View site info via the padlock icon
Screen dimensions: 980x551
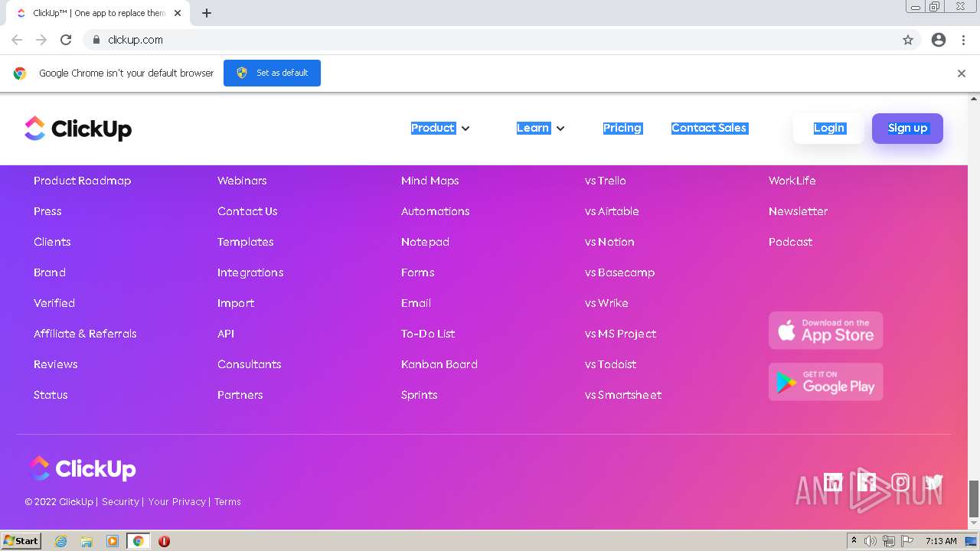pyautogui.click(x=96, y=40)
